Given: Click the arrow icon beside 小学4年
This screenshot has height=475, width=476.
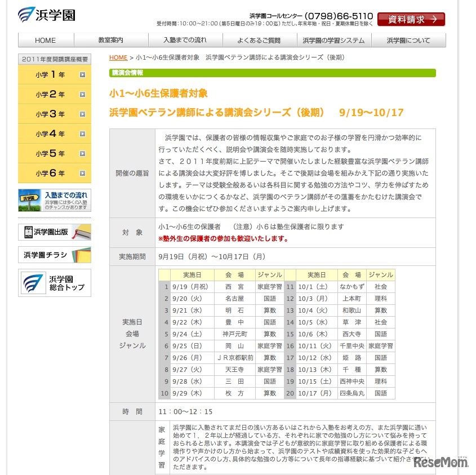Looking at the screenshot, I should click(x=82, y=134).
